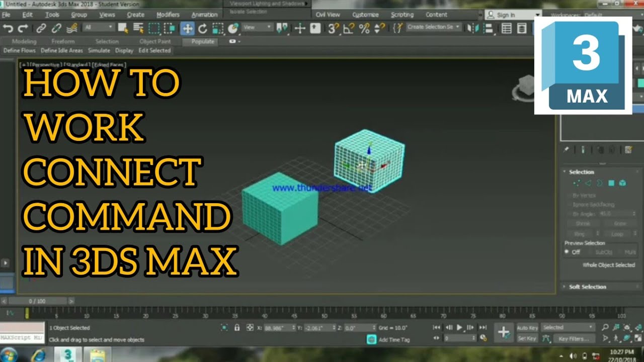This screenshot has height=362, width=644.
Task: Click the Define Flows button
Action: (20, 50)
